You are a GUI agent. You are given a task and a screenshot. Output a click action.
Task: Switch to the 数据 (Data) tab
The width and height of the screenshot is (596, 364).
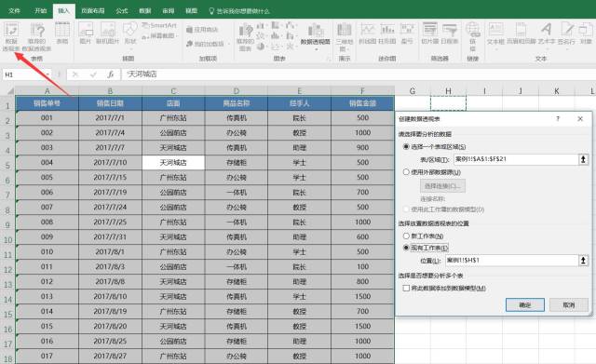coord(145,10)
